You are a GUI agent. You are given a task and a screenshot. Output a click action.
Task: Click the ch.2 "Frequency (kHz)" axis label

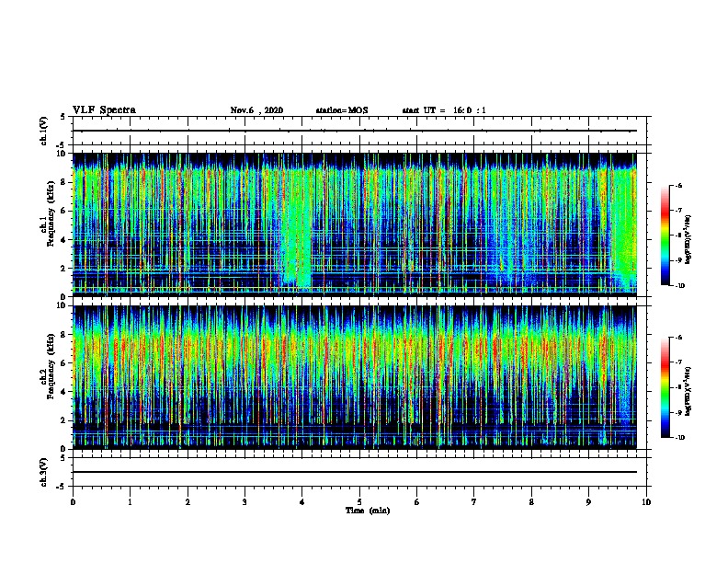pos(51,366)
